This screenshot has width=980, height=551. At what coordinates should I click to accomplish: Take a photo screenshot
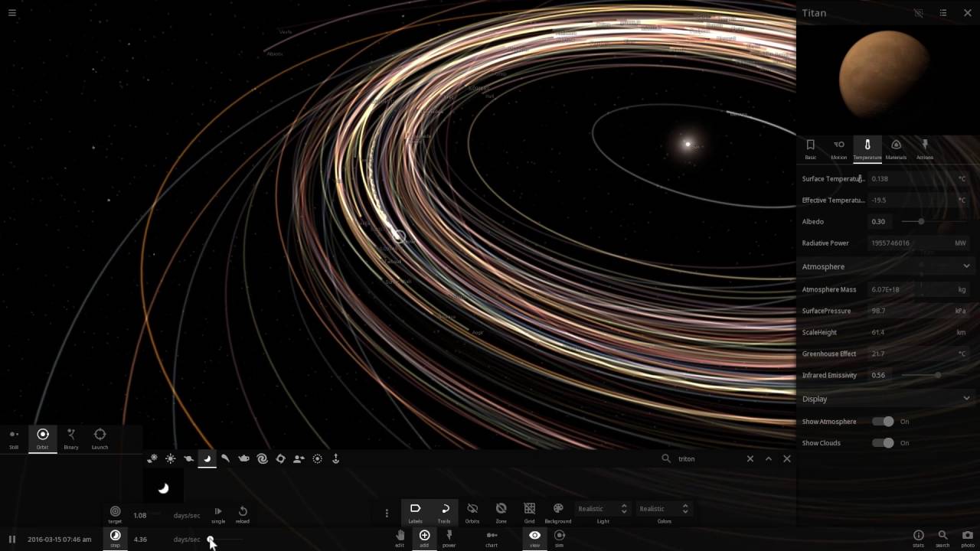pyautogui.click(x=967, y=538)
